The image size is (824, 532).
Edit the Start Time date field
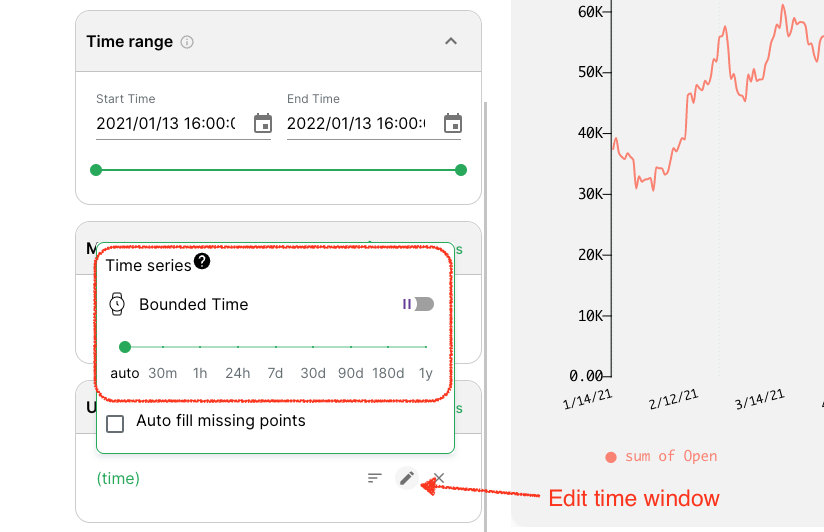point(166,124)
